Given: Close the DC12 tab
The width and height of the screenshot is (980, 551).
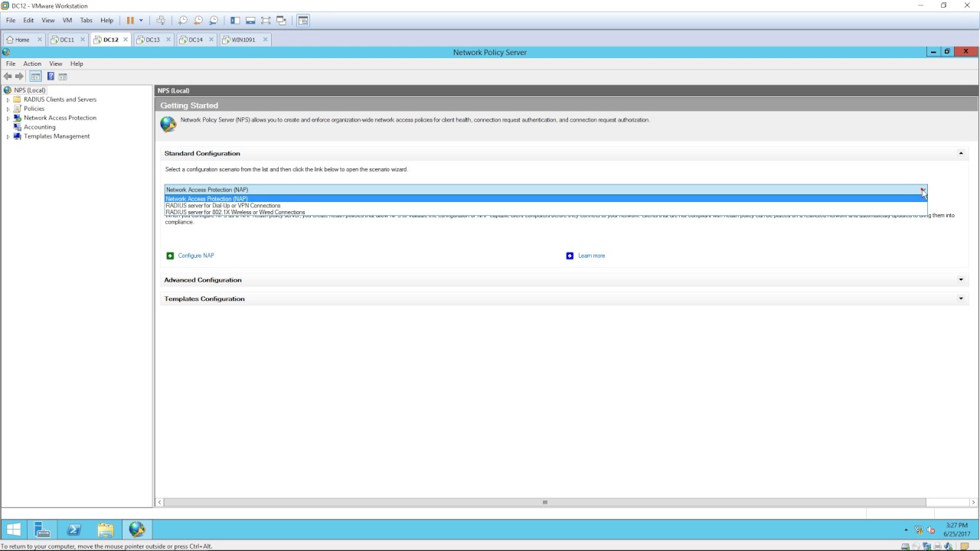Looking at the screenshot, I should [126, 40].
